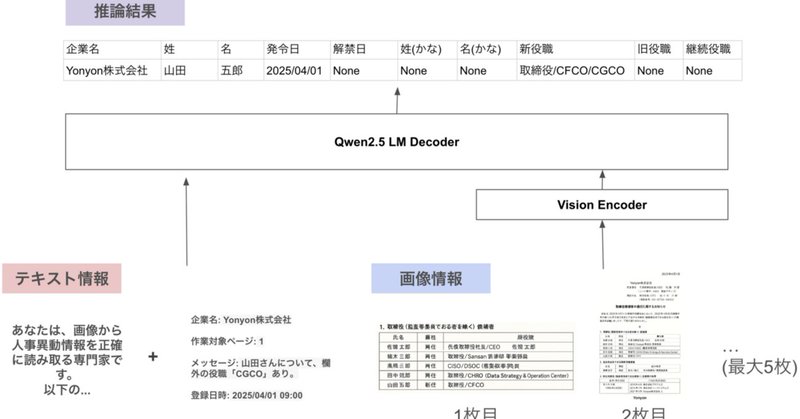Select the 山田 cell in the table
800x419 pixels.
pos(189,70)
